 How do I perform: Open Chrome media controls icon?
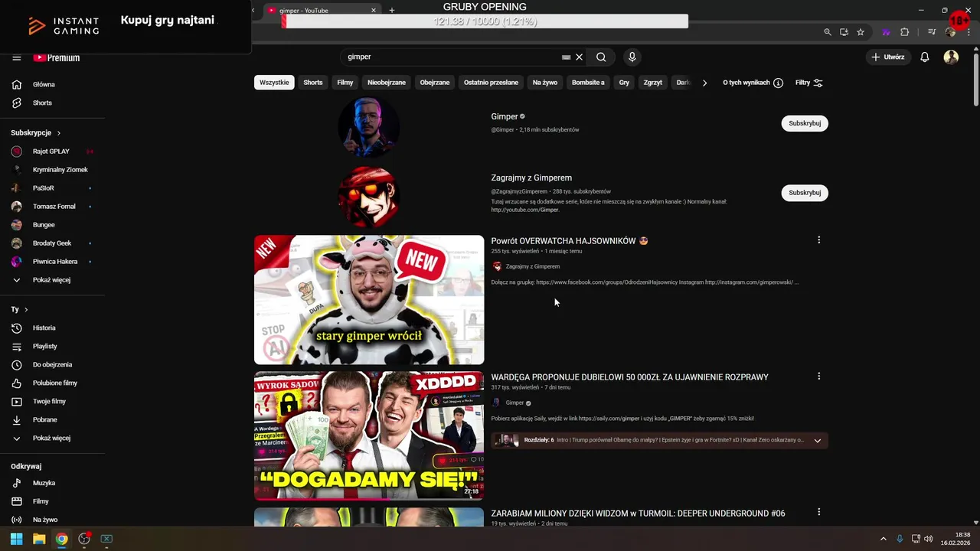pyautogui.click(x=932, y=32)
